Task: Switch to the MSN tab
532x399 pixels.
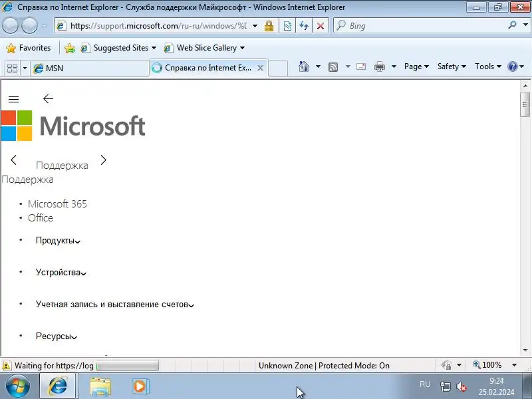Action: tap(90, 68)
